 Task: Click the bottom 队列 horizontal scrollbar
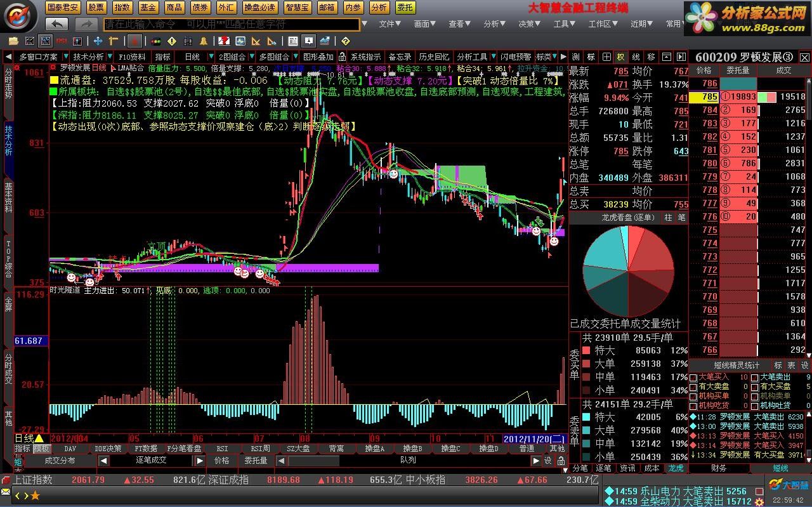(x=409, y=461)
